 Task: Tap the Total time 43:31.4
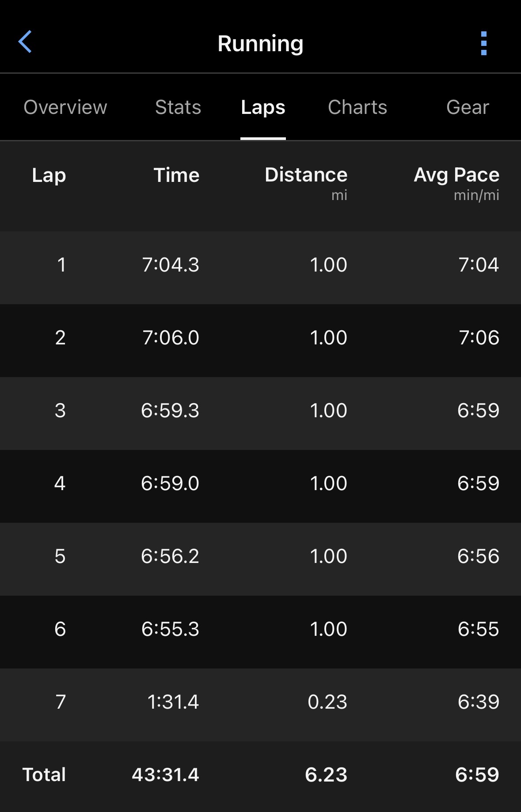click(165, 775)
